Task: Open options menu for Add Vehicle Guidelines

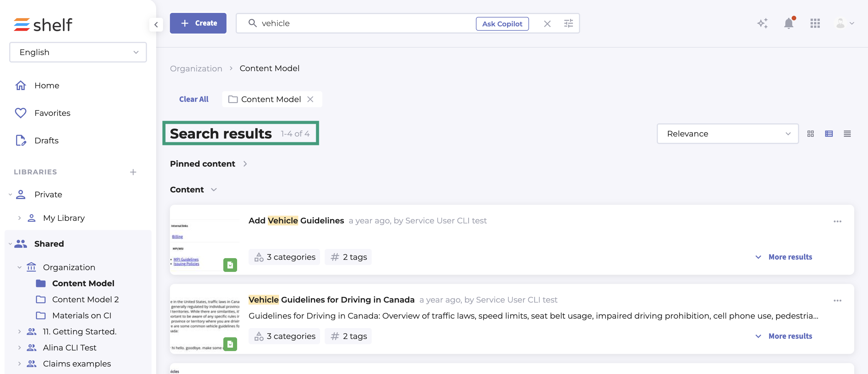Action: tap(837, 221)
